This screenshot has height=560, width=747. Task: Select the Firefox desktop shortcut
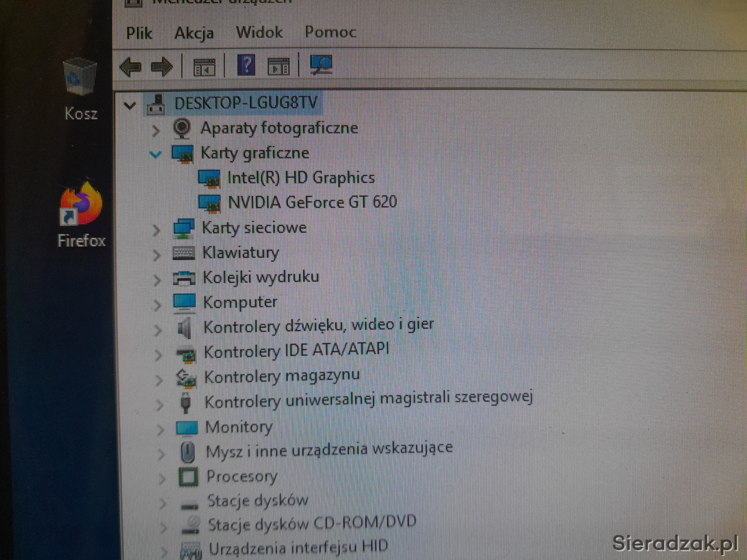click(x=82, y=216)
